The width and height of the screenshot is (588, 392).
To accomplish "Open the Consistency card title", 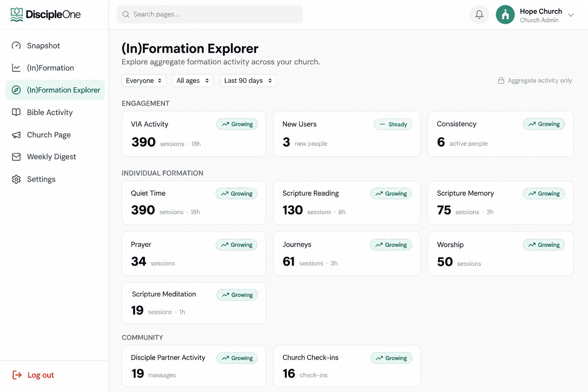I will tap(456, 124).
